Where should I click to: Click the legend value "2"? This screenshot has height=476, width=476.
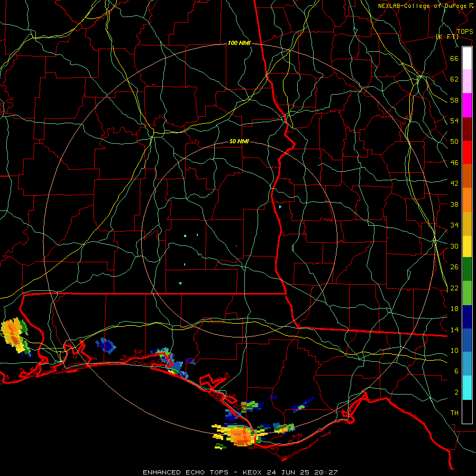click(x=456, y=392)
